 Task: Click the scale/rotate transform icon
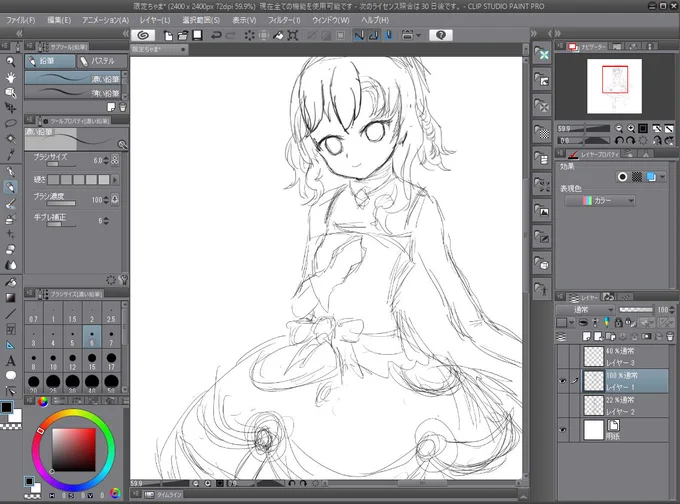coord(293,36)
